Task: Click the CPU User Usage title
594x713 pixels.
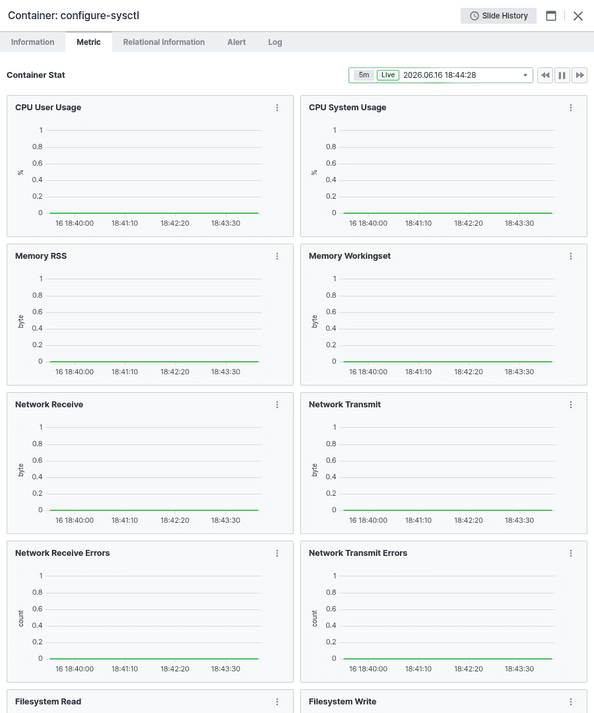Action: (x=48, y=107)
